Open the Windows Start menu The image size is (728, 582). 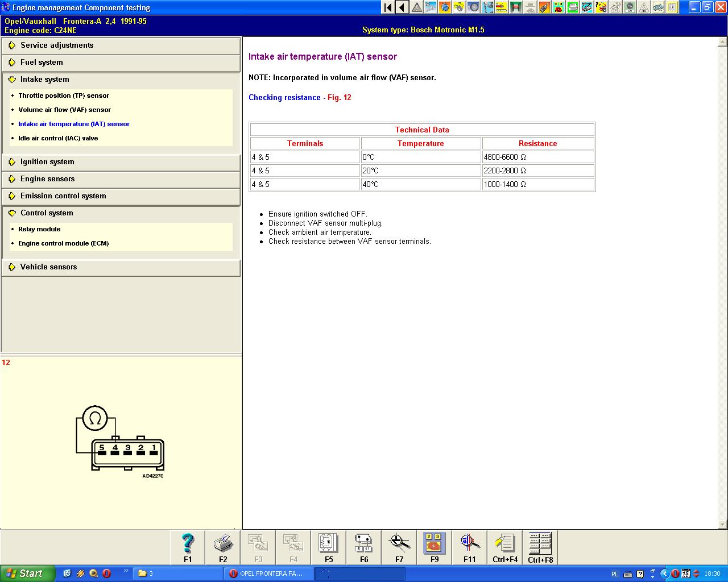point(26,573)
